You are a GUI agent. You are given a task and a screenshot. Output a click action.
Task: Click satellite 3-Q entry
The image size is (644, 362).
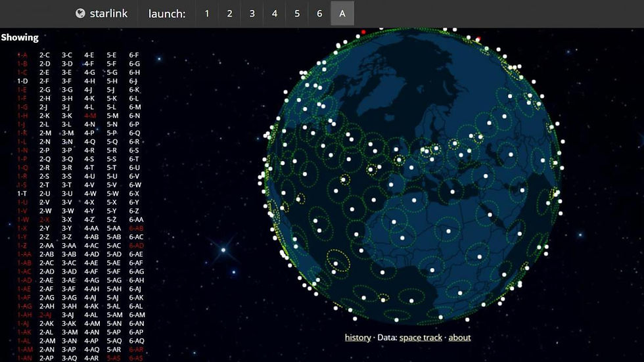pyautogui.click(x=67, y=159)
